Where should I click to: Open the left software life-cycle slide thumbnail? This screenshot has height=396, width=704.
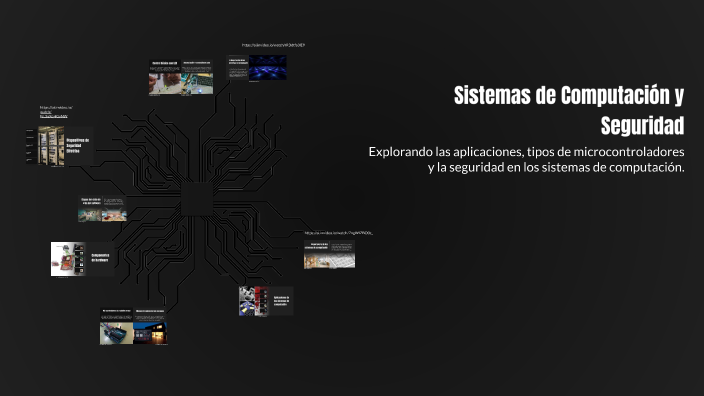pyautogui.click(x=90, y=209)
